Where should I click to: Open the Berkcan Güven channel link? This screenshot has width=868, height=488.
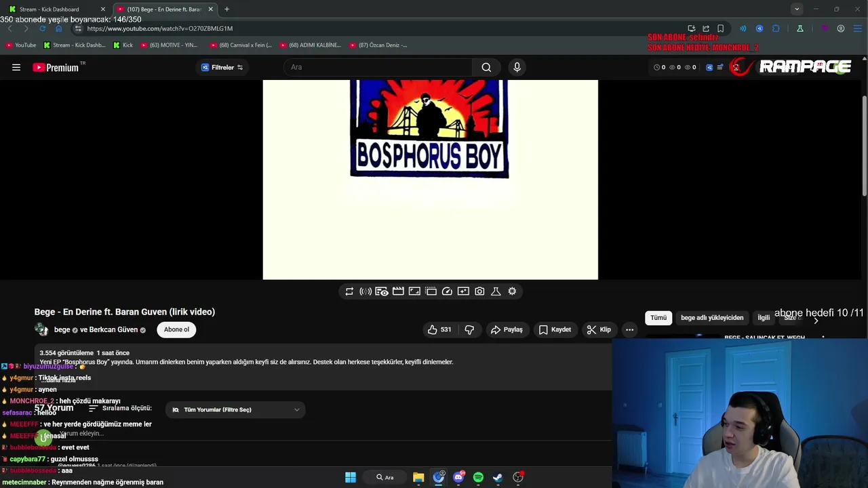(x=113, y=329)
